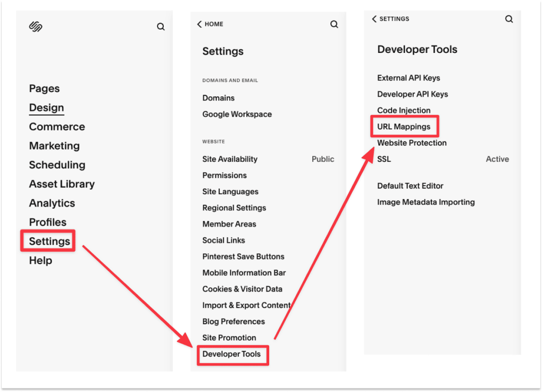
Task: Navigate back to HOME
Action: click(x=210, y=24)
